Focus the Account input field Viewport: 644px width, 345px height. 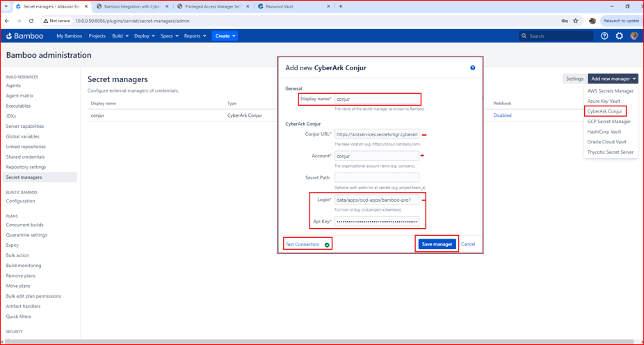click(x=377, y=156)
